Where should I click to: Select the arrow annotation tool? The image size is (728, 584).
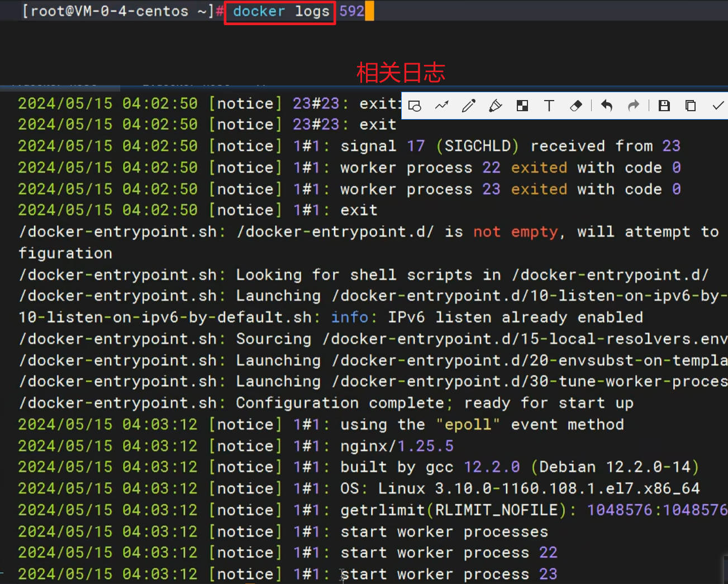pos(441,106)
